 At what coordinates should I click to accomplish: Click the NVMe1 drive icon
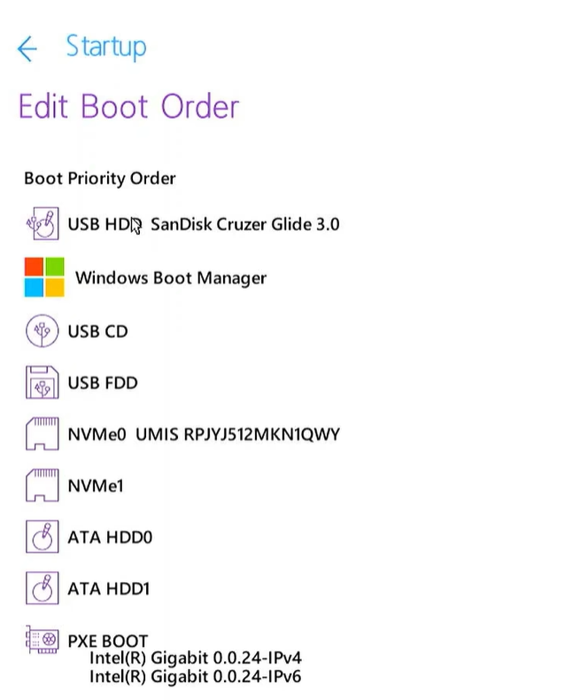coord(43,486)
